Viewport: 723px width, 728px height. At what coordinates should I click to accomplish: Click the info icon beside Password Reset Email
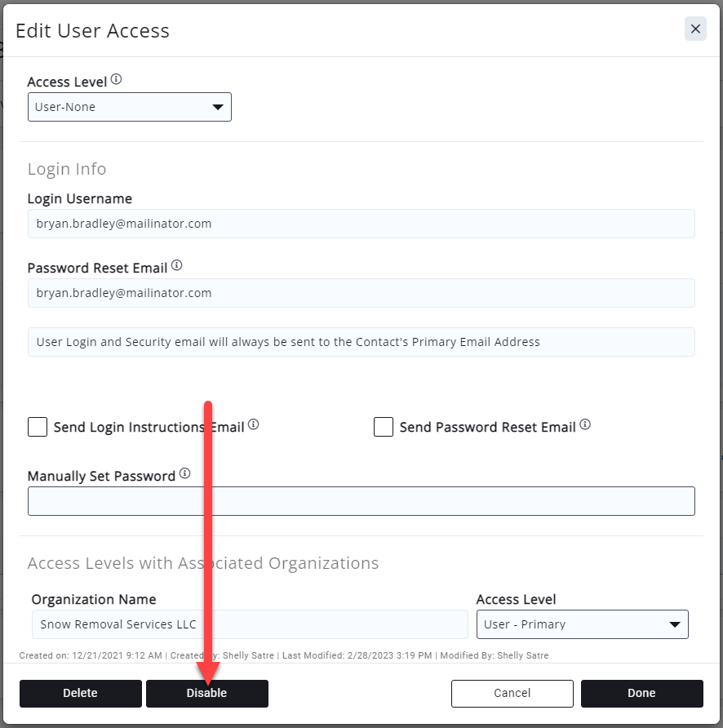click(177, 266)
